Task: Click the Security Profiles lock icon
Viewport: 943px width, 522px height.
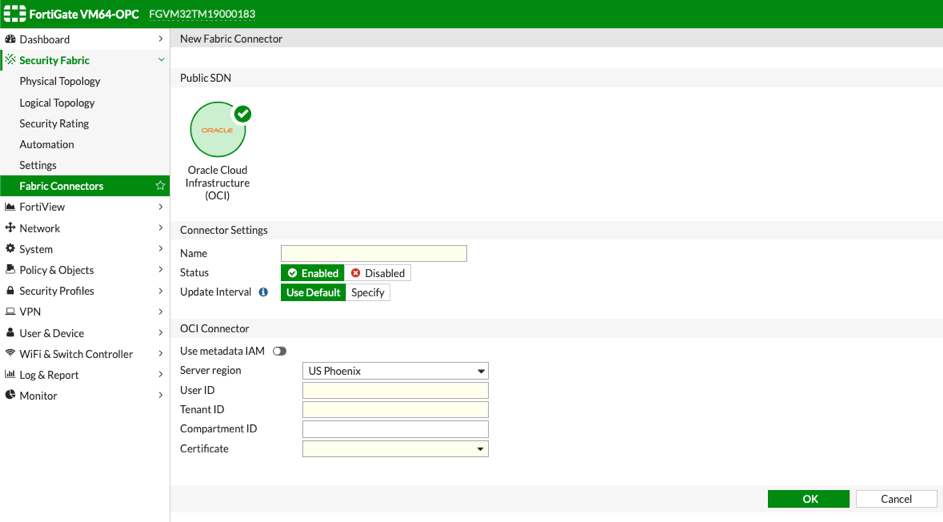Action: [x=10, y=291]
